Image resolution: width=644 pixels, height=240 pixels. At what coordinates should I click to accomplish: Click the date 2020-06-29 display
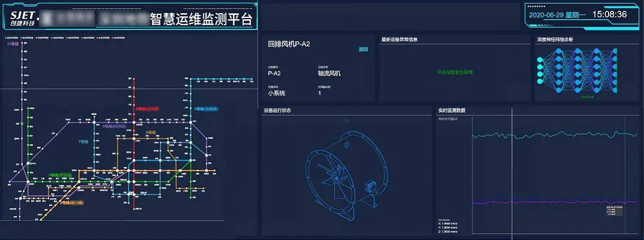point(555,15)
